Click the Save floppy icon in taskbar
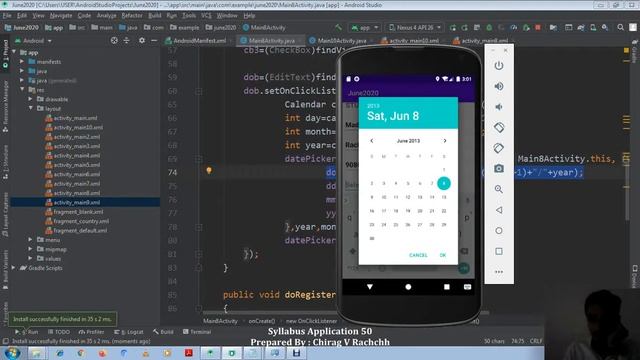Screen dimensions: 640x360 coord(296,353)
